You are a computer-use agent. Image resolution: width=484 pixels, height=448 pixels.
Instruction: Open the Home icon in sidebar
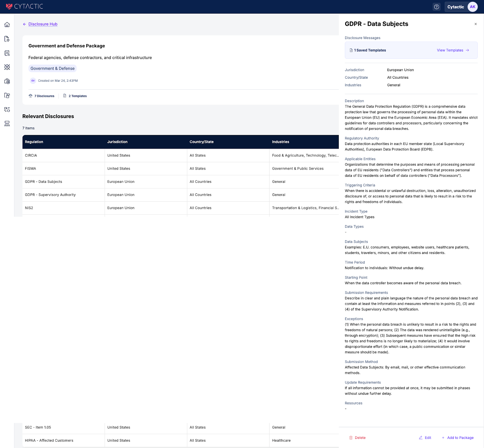point(7,25)
